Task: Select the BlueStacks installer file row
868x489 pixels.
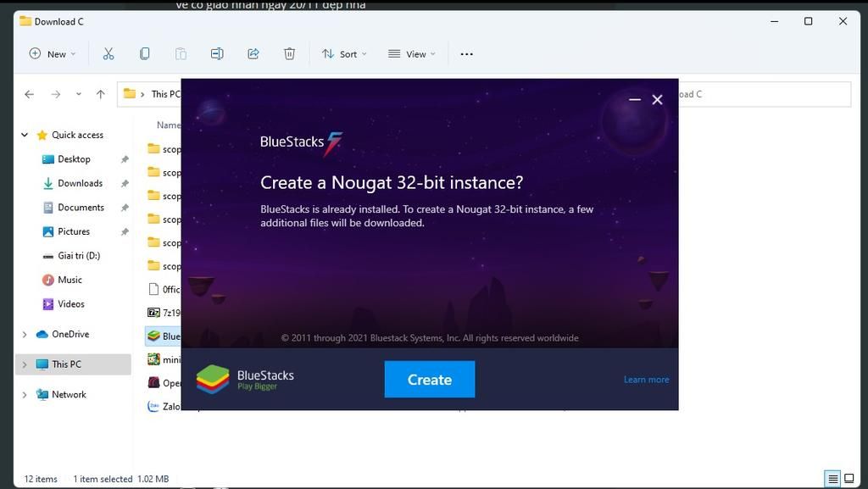Action: click(164, 336)
